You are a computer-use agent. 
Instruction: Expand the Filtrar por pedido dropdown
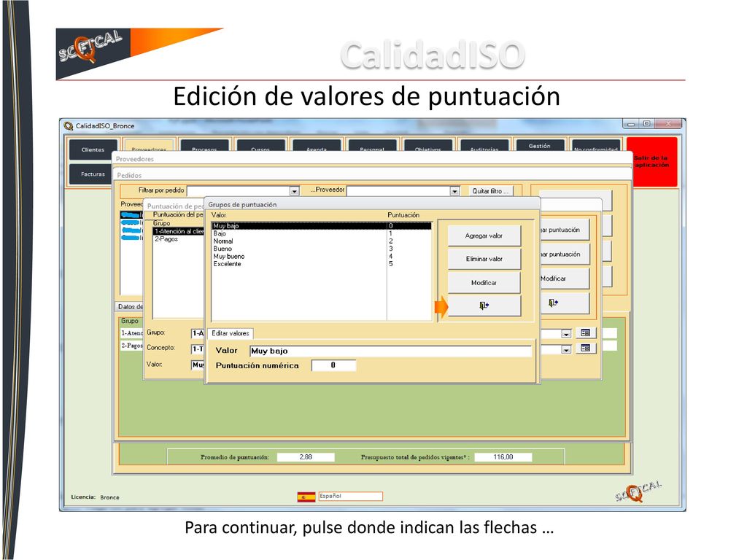(295, 191)
